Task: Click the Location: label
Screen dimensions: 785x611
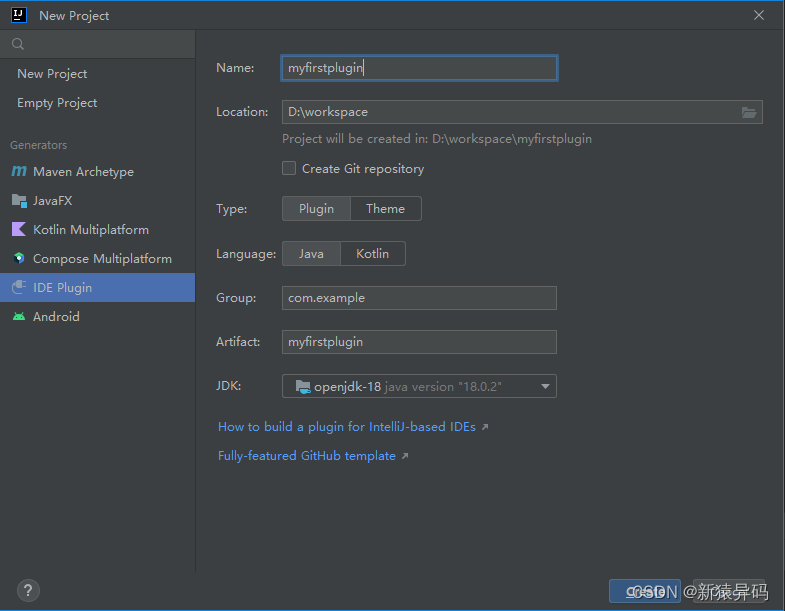Action: pyautogui.click(x=242, y=112)
